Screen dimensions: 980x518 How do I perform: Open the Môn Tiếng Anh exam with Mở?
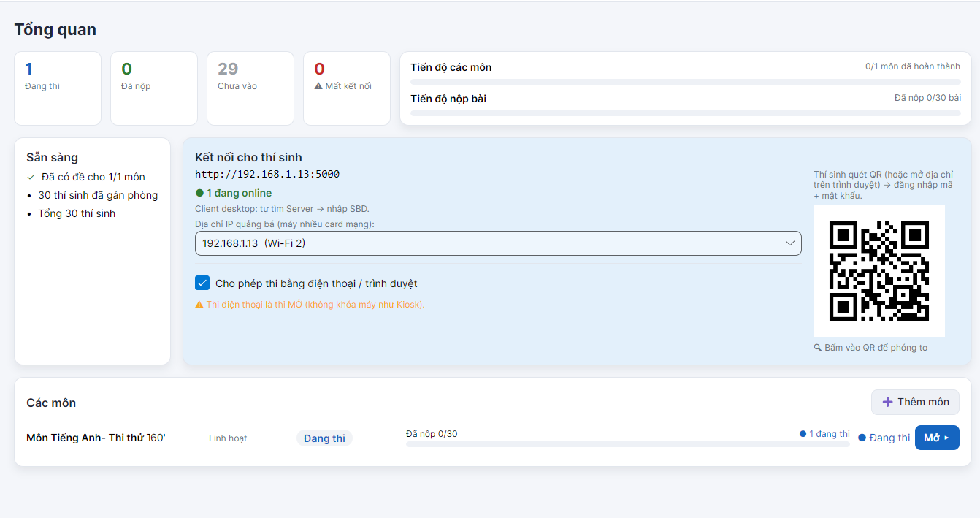tap(937, 438)
